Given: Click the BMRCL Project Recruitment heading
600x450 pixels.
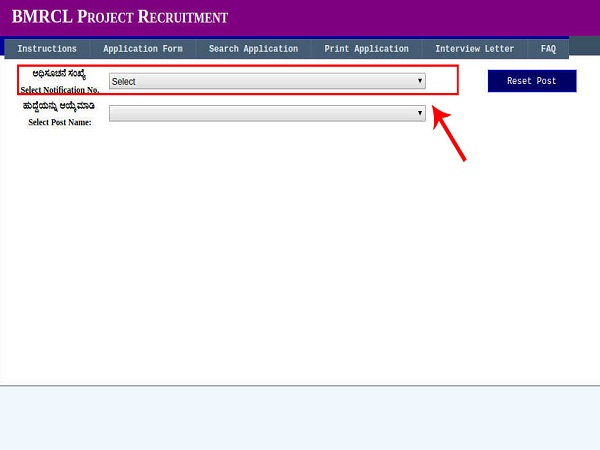Looking at the screenshot, I should tap(120, 17).
